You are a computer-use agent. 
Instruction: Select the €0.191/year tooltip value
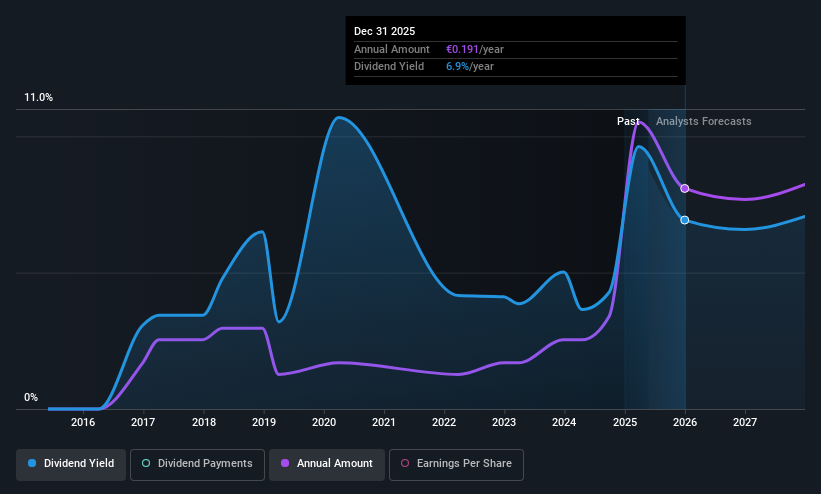(475, 49)
